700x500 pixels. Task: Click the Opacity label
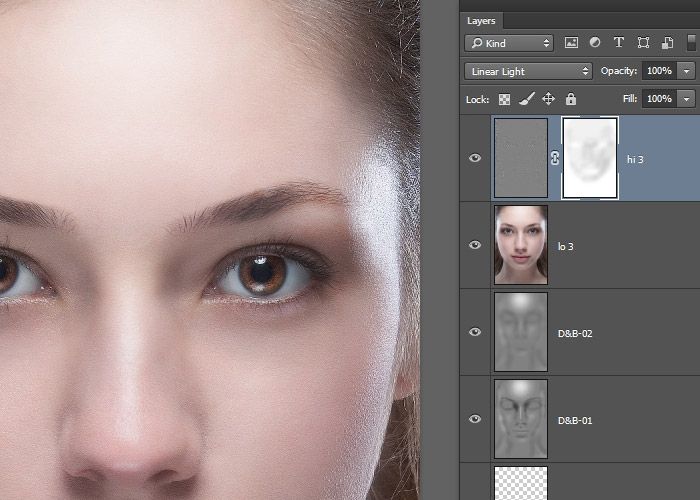(618, 71)
